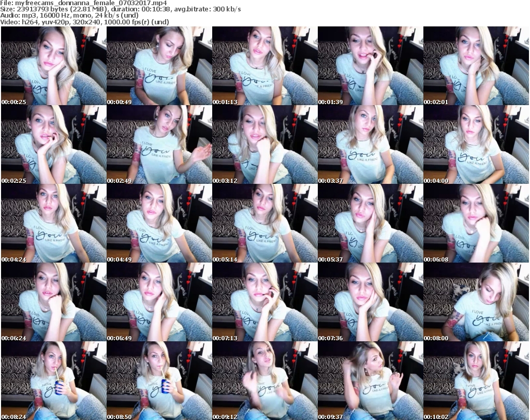
Task: Select the frame stamped 00:03:12
Action: click(x=264, y=144)
